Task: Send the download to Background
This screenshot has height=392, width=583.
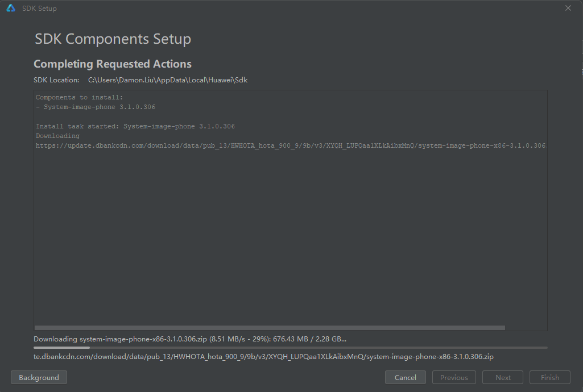Action: click(x=39, y=377)
